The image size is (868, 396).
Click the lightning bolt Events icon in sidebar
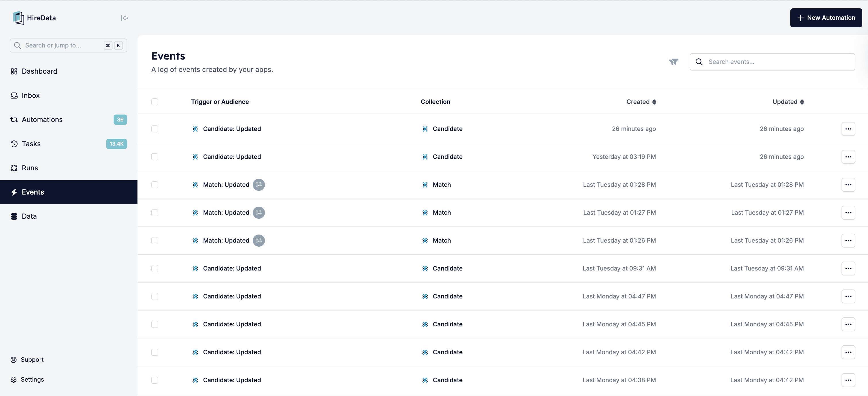tap(14, 192)
